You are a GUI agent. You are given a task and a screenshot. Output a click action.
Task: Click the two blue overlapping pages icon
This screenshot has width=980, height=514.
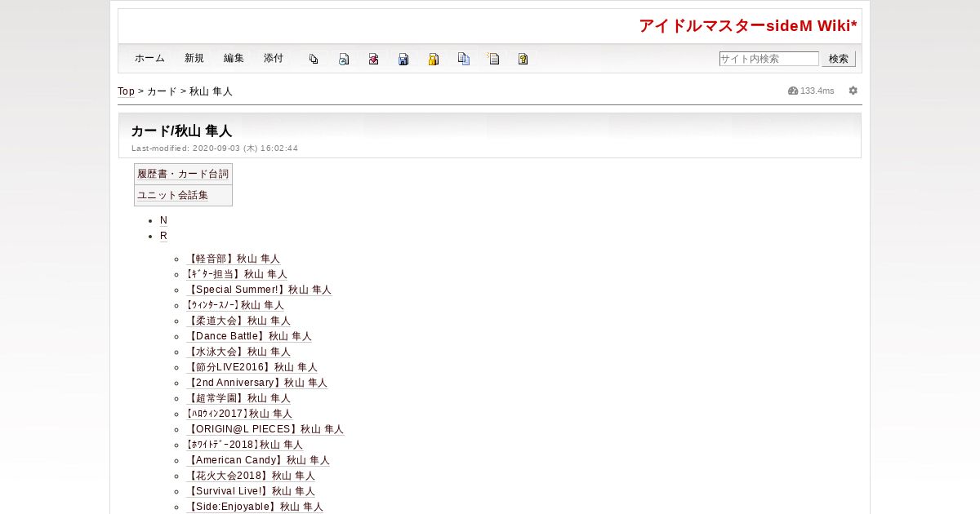coord(463,59)
